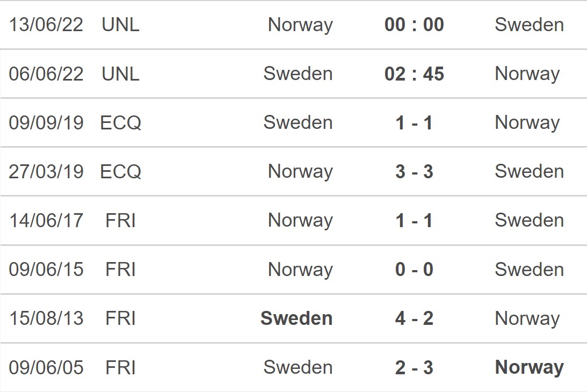
Task: Select FRI label in the 14/06/17 row
Action: (120, 221)
